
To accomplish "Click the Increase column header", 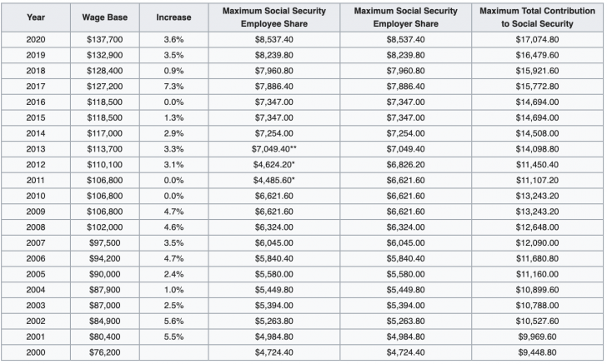I will coord(173,17).
